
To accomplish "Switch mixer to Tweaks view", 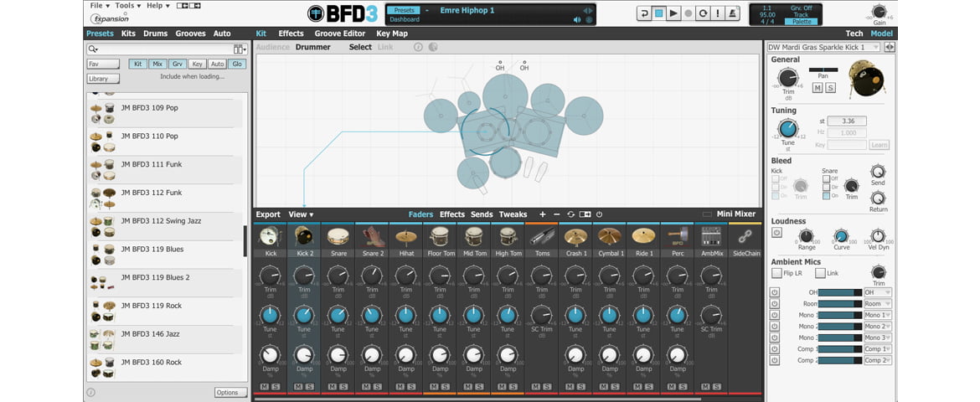I will (x=513, y=214).
